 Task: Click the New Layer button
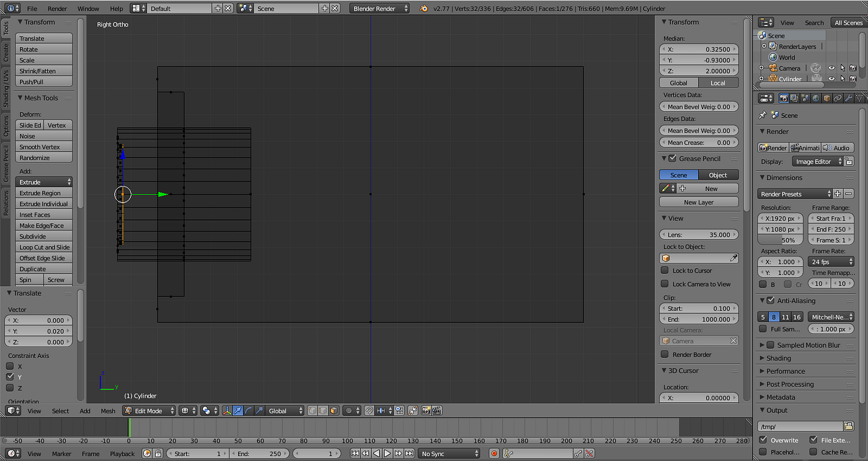pos(699,202)
